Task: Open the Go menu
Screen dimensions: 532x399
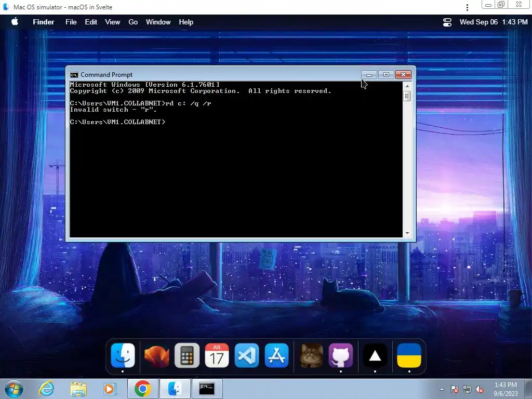Action: (x=133, y=22)
